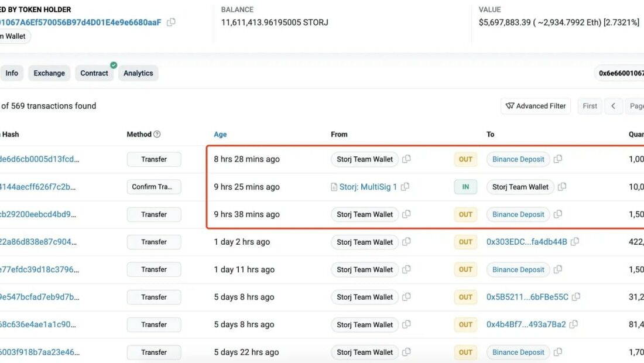Viewport: 644px width, 363px height.
Task: Copy From address in the 1 day 2 hrs row
Action: point(406,241)
